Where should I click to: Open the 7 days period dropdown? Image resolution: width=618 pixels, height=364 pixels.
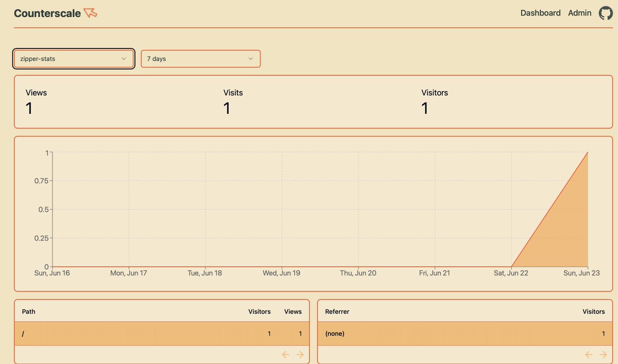[x=201, y=59]
